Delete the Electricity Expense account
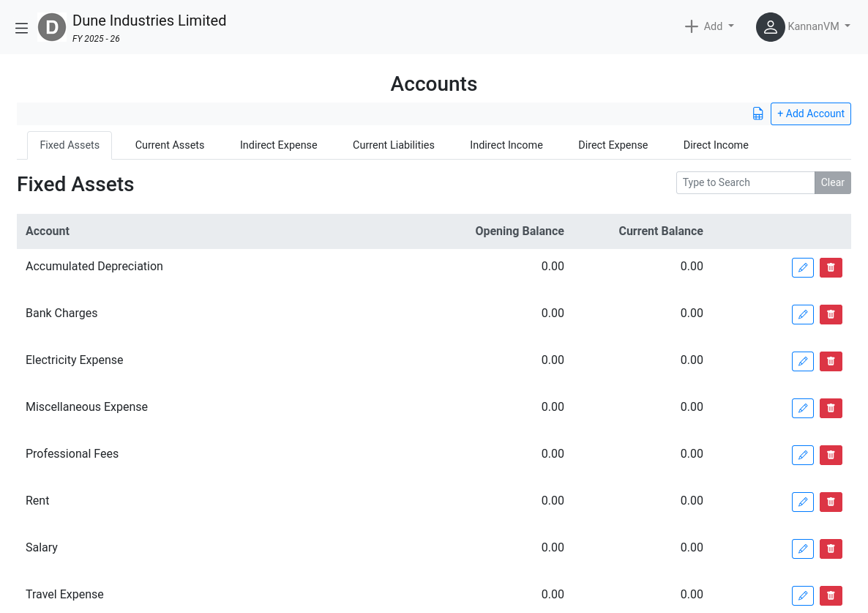 point(831,361)
